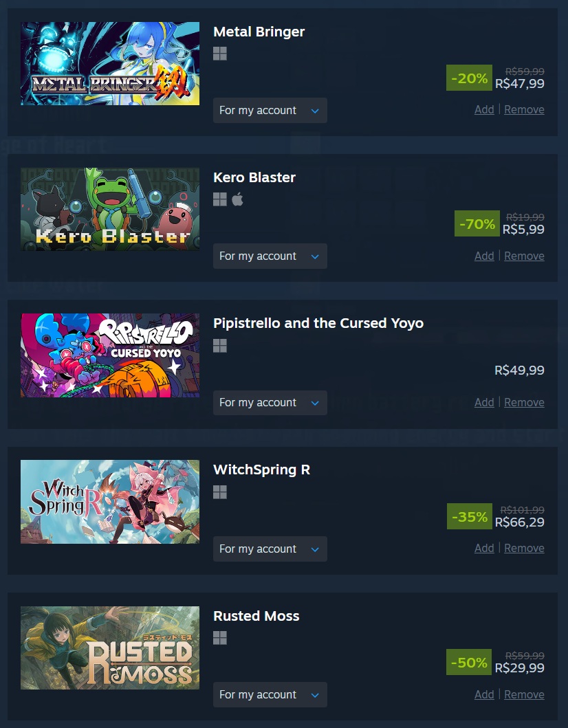Click the Apple macOS icon under Kero Blaster
Viewport: 568px width, 728px height.
[x=237, y=199]
